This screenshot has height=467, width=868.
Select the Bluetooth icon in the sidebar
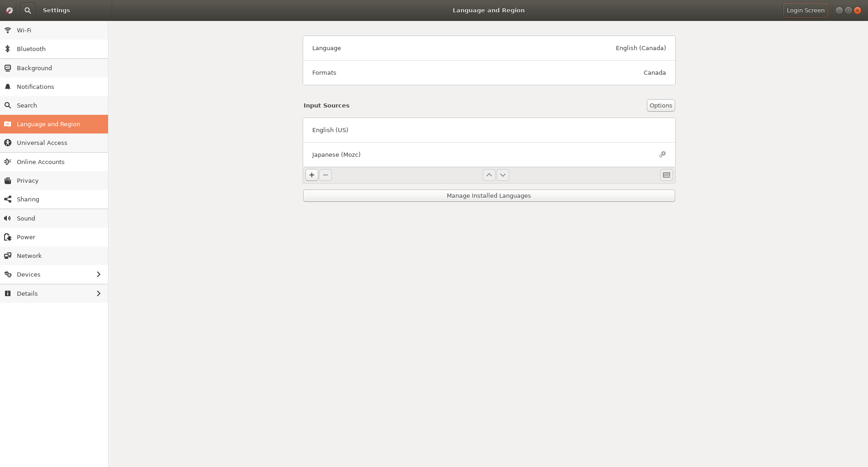[x=7, y=49]
